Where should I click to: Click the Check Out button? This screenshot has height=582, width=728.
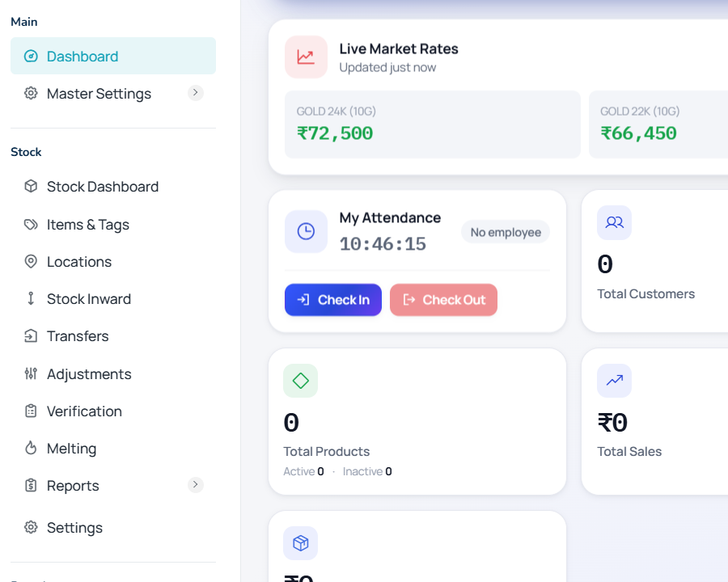point(443,300)
